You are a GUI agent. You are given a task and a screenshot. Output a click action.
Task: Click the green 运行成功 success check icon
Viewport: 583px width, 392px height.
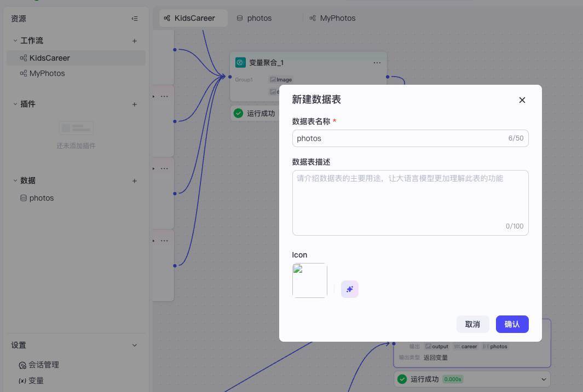[x=239, y=113]
